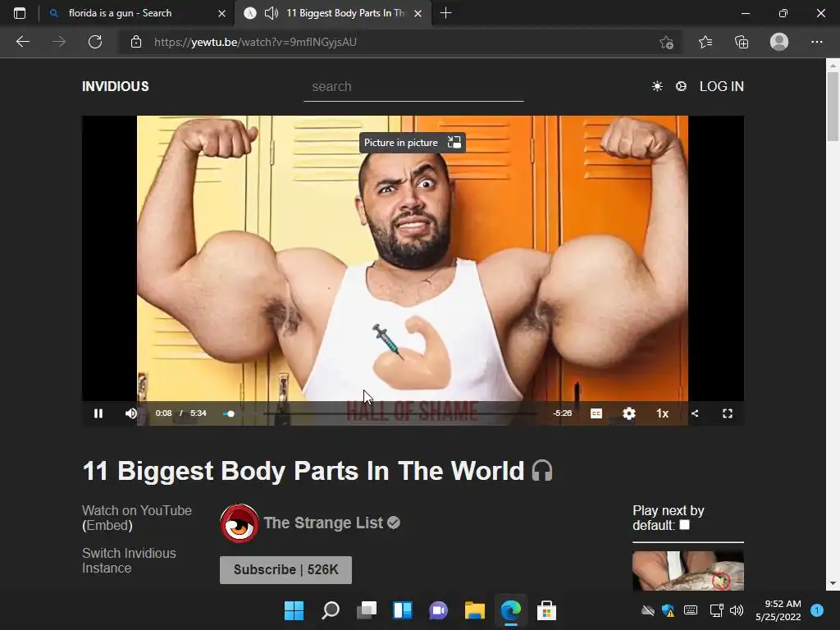Toggle light theme sun icon

pyautogui.click(x=657, y=86)
